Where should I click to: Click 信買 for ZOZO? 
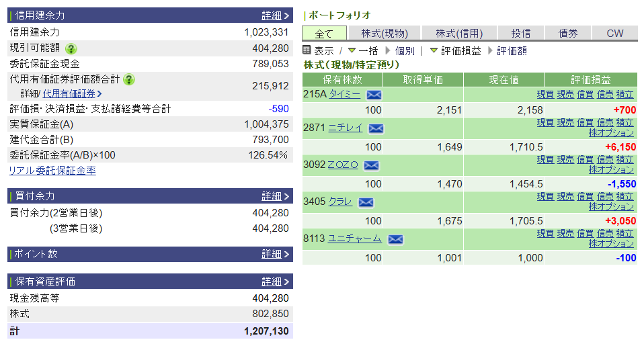coord(585,160)
